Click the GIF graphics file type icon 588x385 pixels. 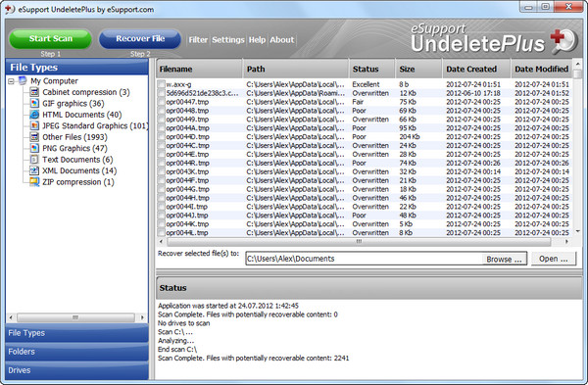point(34,104)
